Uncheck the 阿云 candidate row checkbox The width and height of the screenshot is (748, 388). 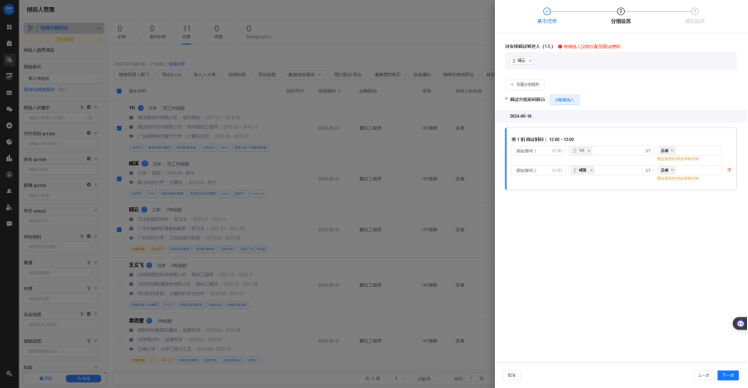[119, 230]
